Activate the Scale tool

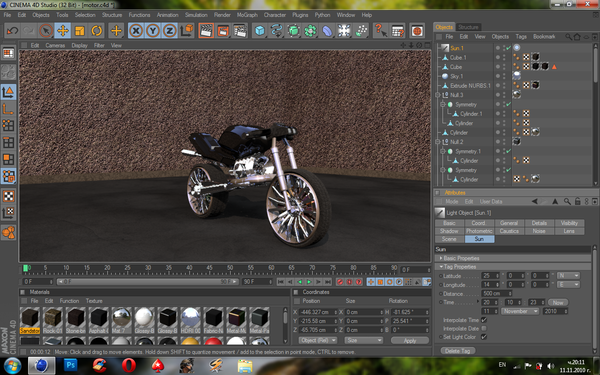click(x=79, y=31)
